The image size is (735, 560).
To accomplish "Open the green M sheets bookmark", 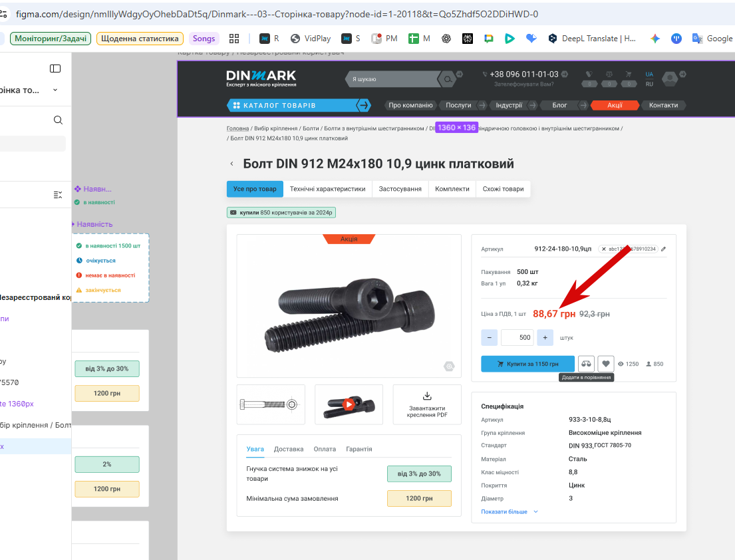I will (x=419, y=39).
